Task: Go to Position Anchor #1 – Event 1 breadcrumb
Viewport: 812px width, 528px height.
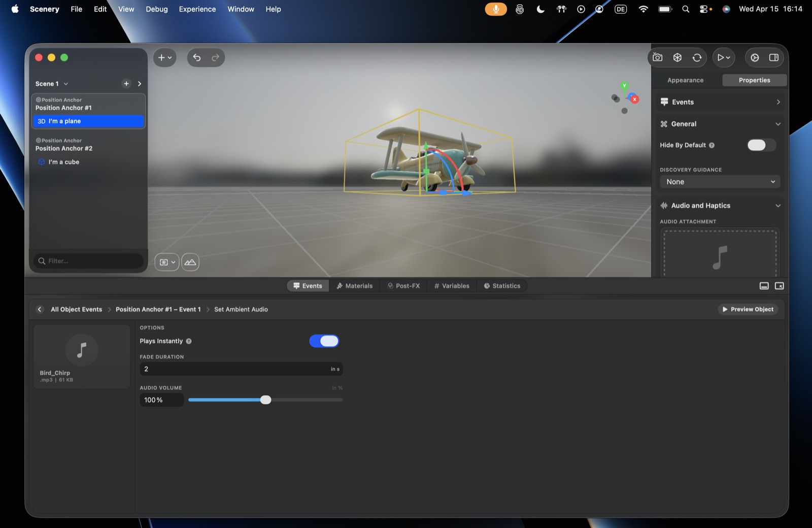Action: [158, 309]
